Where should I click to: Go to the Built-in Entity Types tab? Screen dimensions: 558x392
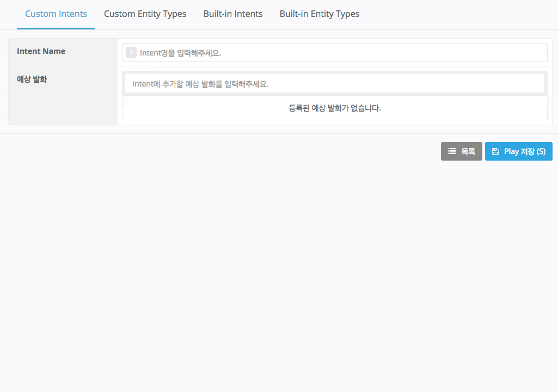(319, 14)
